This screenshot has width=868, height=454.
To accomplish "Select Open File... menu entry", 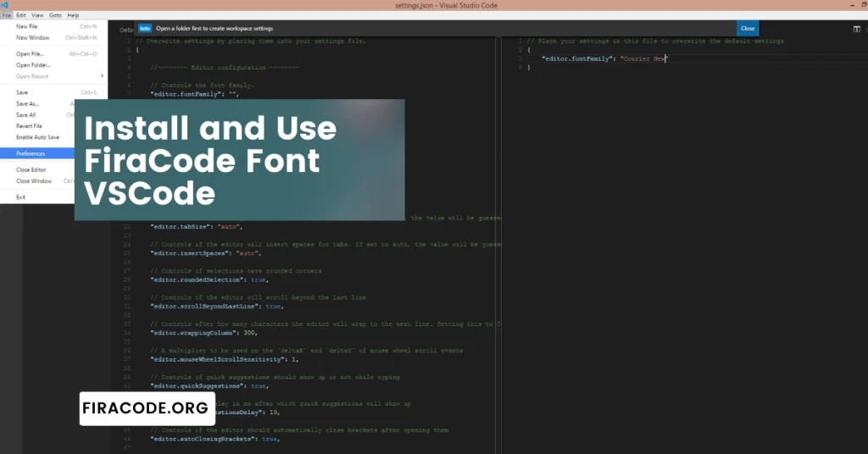I will [x=54, y=54].
